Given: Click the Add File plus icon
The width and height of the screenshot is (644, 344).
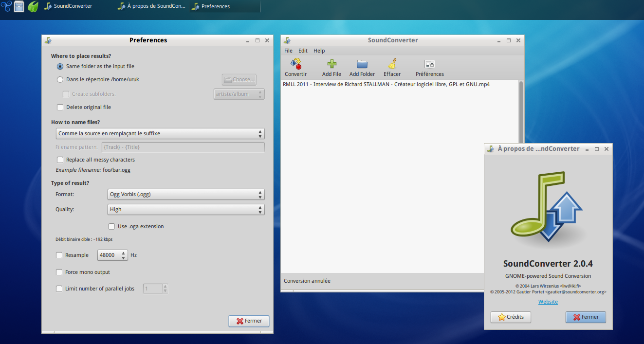Looking at the screenshot, I should [331, 64].
